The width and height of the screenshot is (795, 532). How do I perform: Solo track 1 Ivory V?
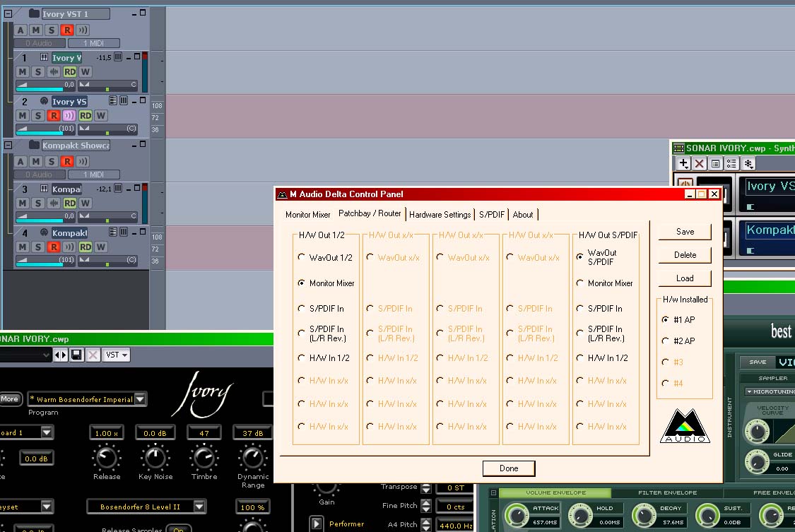coord(38,72)
